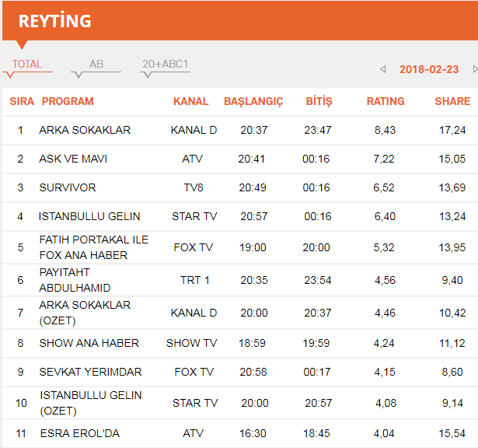Click the PROGRAM column header
The height and width of the screenshot is (448, 478).
click(x=68, y=101)
